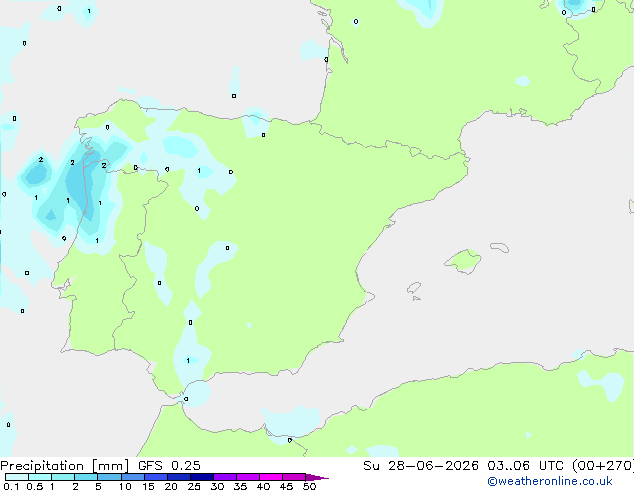This screenshot has width=634, height=490.
Task: Click the precipitation value 1 in southern Spain
Action: coord(188,360)
